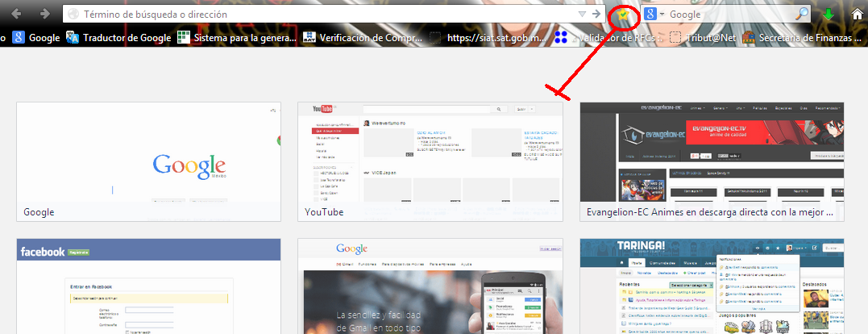This screenshot has width=868, height=334.
Task: Click the Go arrow in address bar
Action: click(x=596, y=15)
